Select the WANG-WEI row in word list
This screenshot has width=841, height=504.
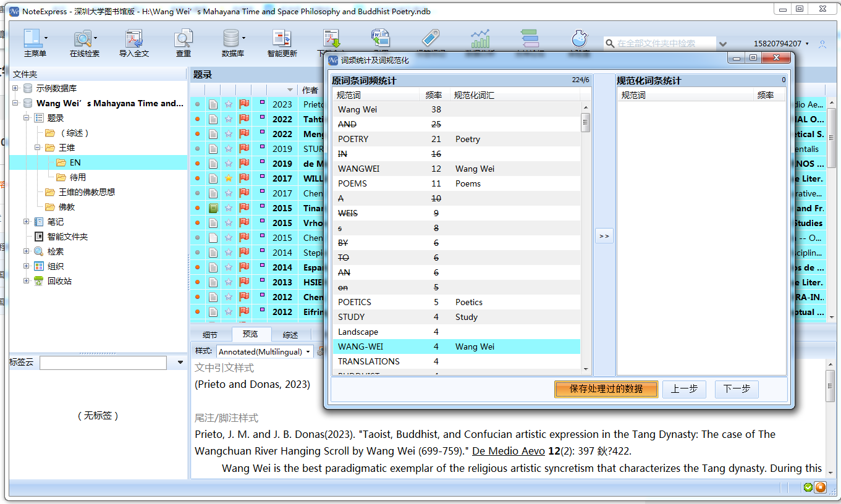pos(457,346)
